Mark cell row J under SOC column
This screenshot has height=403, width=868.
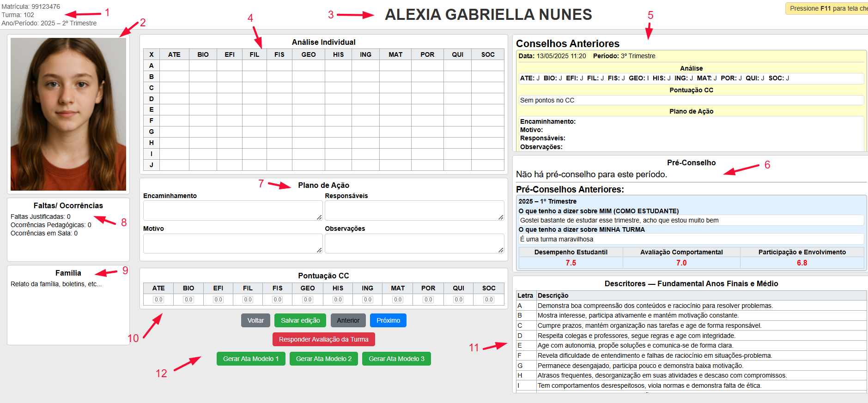[488, 165]
